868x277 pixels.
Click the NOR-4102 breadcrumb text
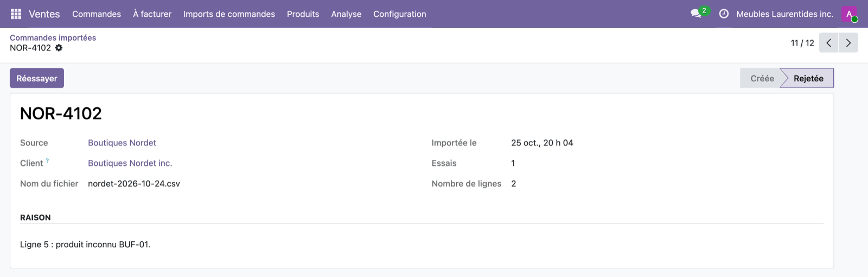tap(30, 48)
